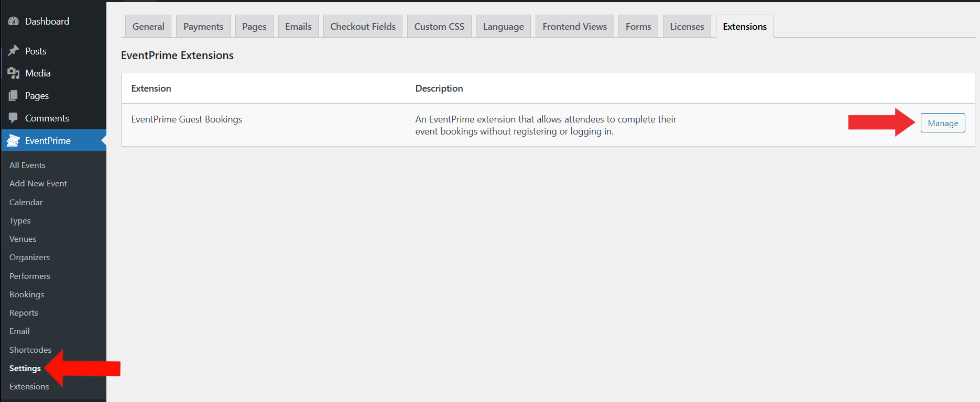The image size is (980, 402).
Task: Click the EventPrime menu icon
Action: 14,141
